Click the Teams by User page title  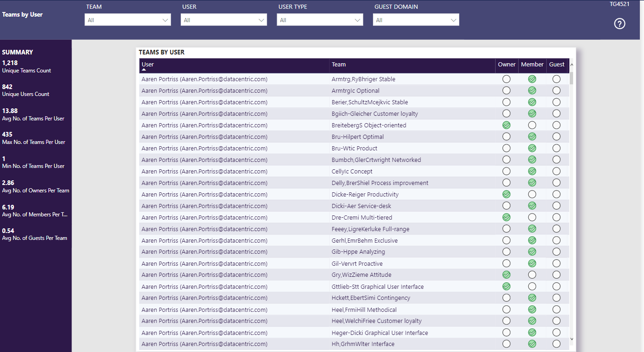(x=22, y=14)
